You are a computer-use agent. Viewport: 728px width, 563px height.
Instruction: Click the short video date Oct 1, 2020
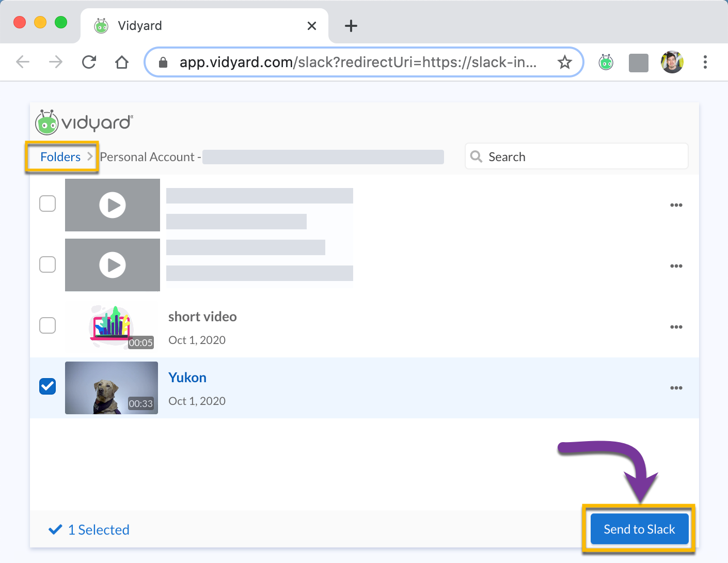[x=197, y=340]
